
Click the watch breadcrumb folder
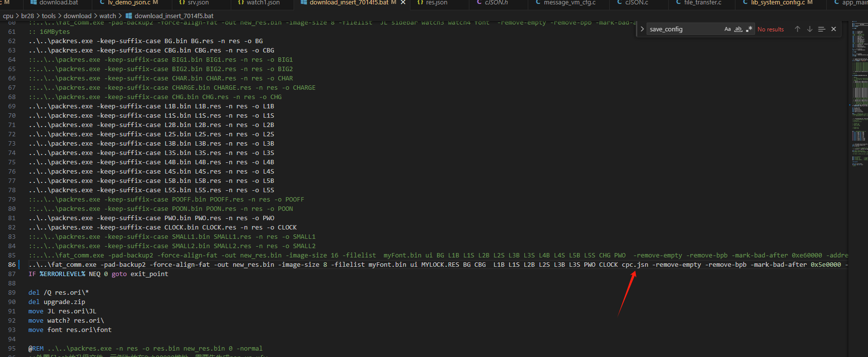[x=108, y=16]
